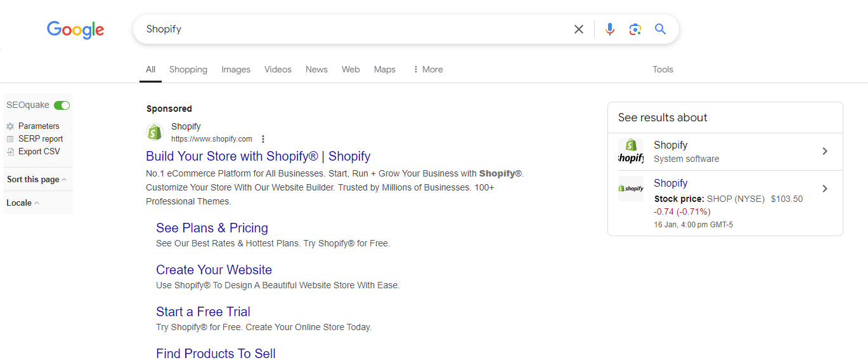Clear the search box text
The image size is (868, 360).
click(x=578, y=29)
